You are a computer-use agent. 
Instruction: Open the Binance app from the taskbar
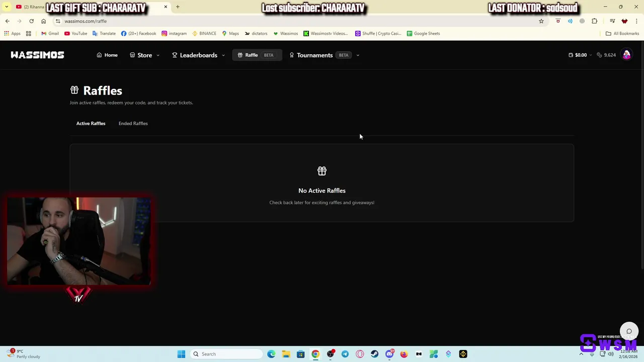463,354
